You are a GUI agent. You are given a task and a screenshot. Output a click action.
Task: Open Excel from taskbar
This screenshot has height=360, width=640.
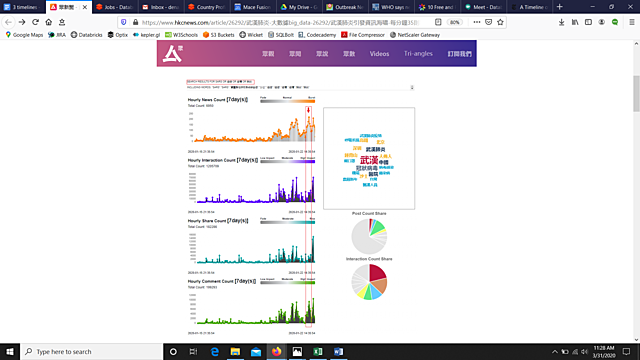[x=318, y=351]
